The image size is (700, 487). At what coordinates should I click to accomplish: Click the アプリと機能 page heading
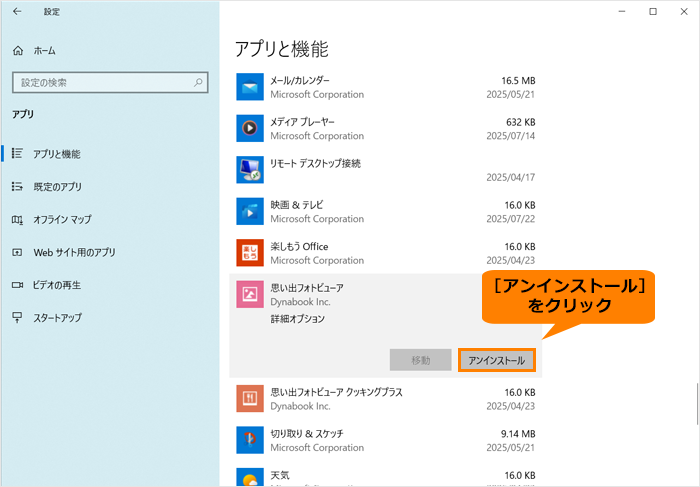pyautogui.click(x=281, y=49)
